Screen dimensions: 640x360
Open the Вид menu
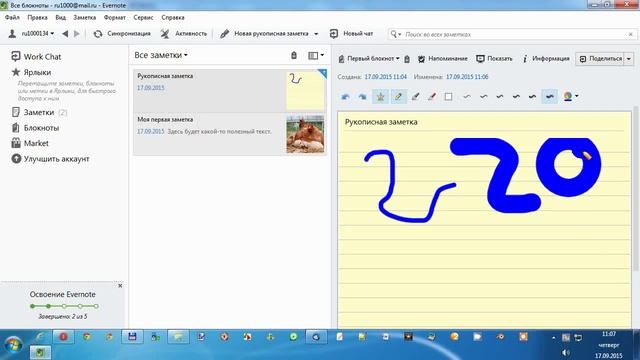(60, 18)
